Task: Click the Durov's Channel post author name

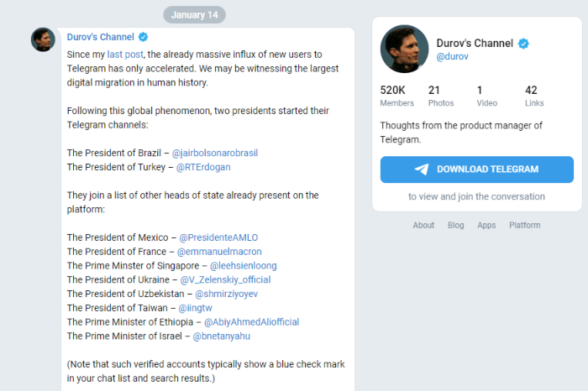Action: click(x=101, y=38)
